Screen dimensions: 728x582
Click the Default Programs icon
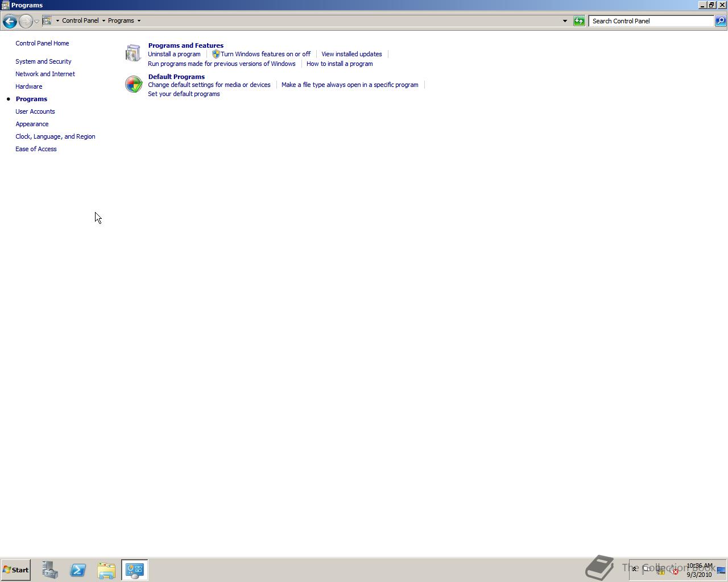[x=133, y=84]
